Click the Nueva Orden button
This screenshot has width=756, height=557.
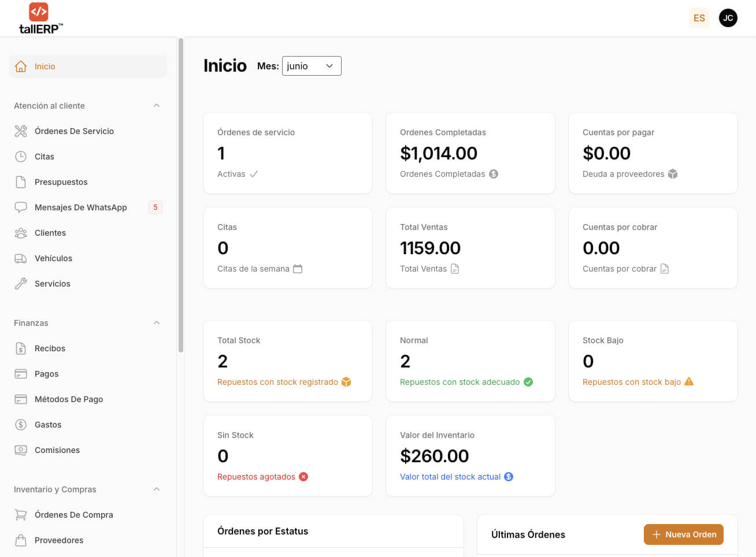pos(684,534)
